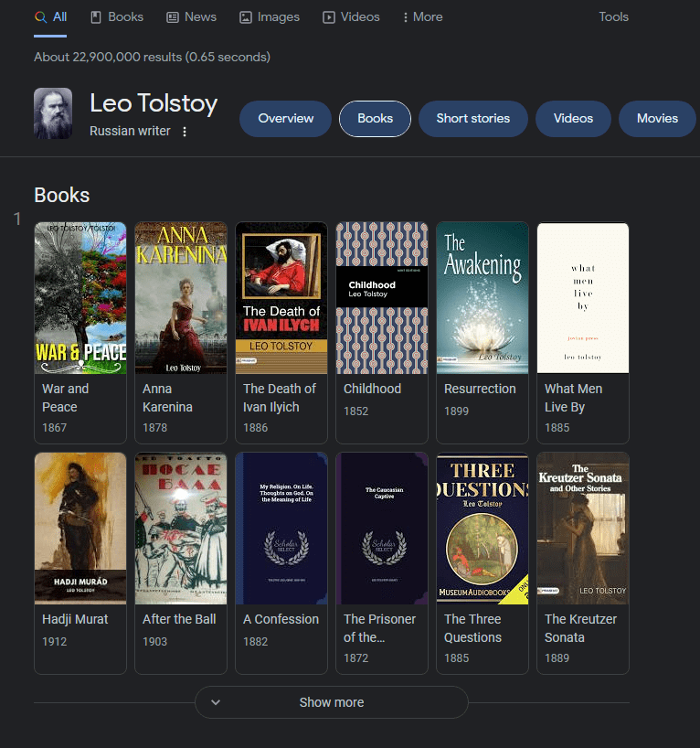Image resolution: width=700 pixels, height=748 pixels.
Task: Select the Books chip under Leo Tolstoy
Action: 376,119
